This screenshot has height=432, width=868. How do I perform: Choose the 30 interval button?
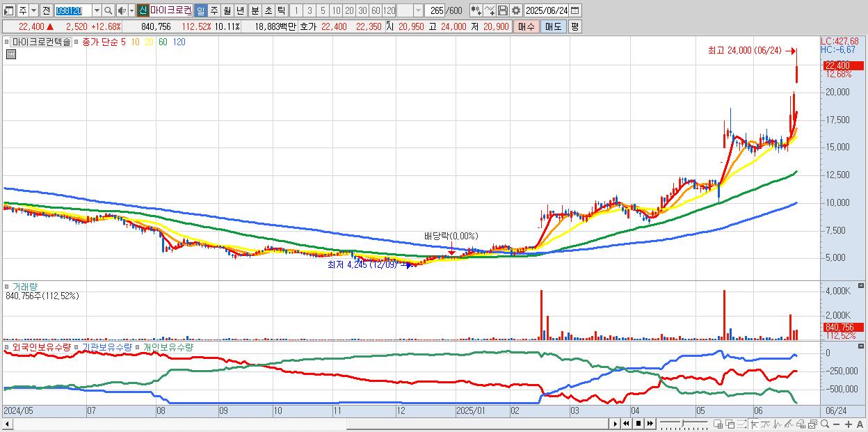pos(362,10)
